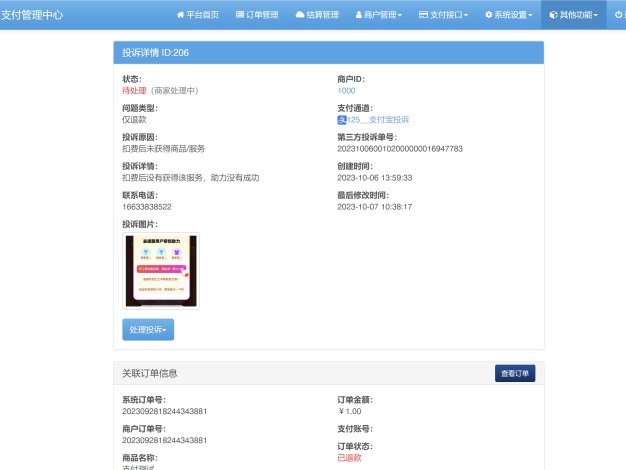Click last modified time 2023-10-07 10:38:17
Viewport: 626px width, 470px height.
[374, 207]
